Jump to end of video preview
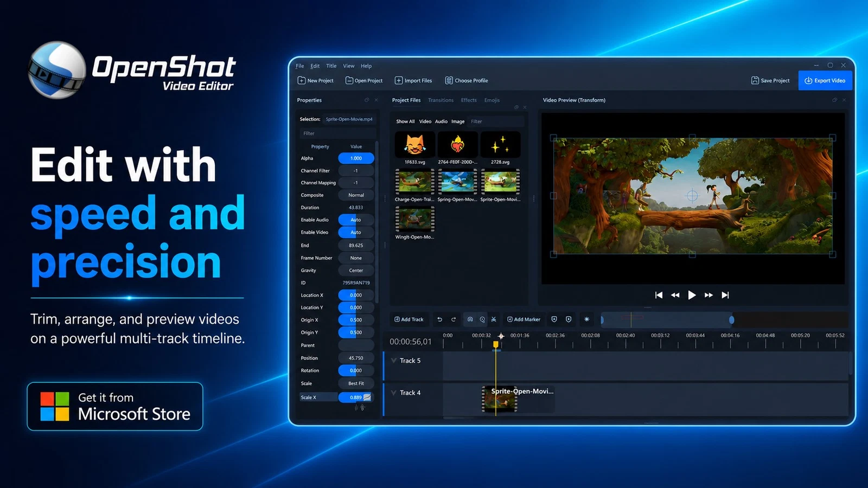 (x=725, y=295)
